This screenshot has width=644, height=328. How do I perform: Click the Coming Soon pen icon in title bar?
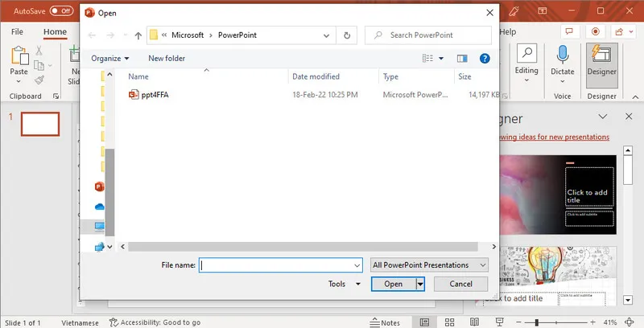point(514,11)
